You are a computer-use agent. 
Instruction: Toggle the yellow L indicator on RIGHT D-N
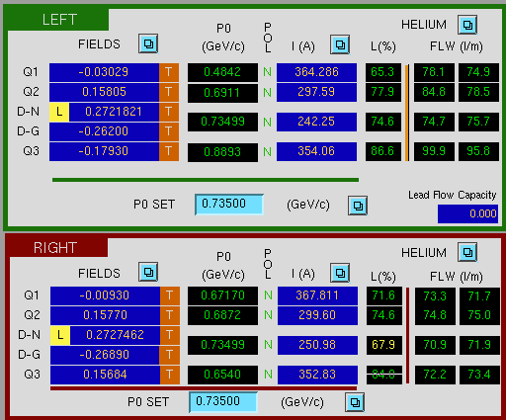coord(60,335)
